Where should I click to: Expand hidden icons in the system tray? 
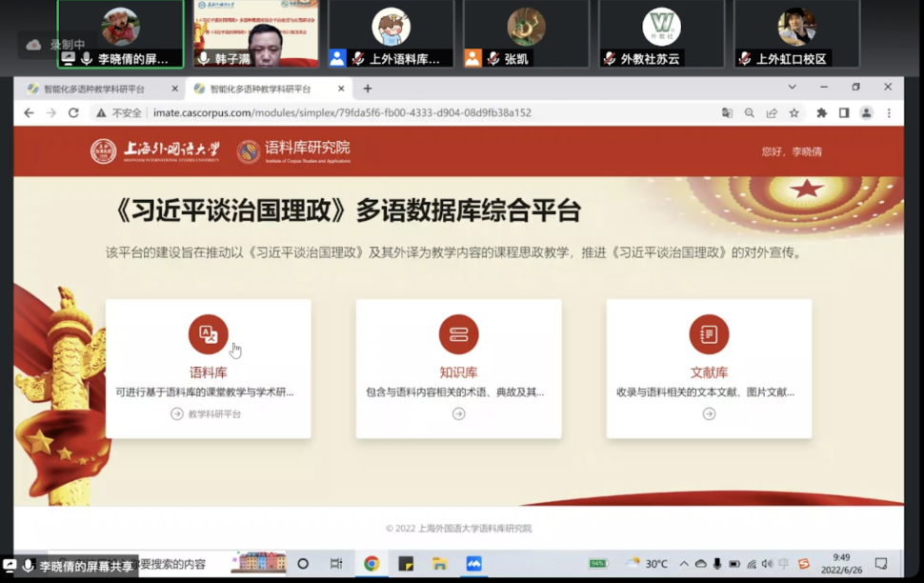(684, 564)
